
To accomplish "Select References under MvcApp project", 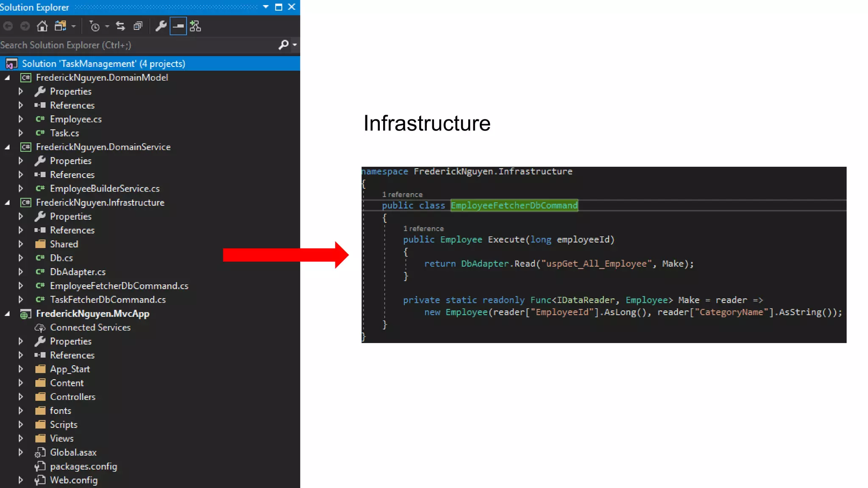I will (x=72, y=355).
